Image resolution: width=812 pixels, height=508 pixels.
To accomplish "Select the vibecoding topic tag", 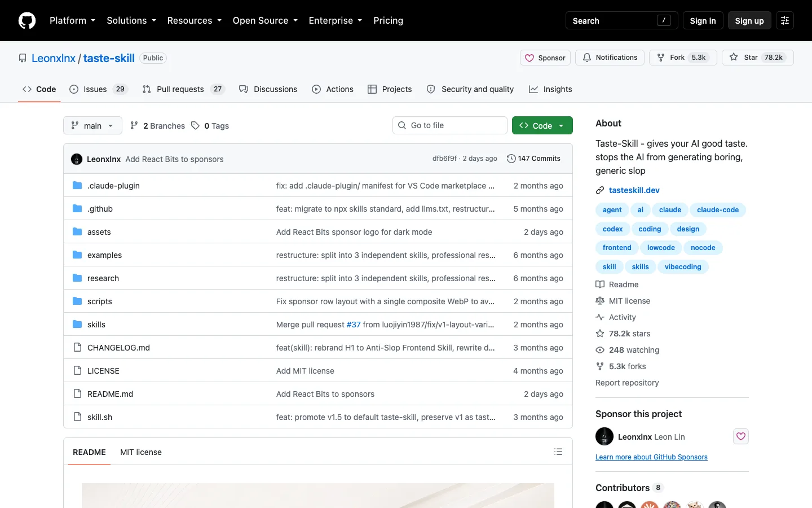I will (x=683, y=267).
